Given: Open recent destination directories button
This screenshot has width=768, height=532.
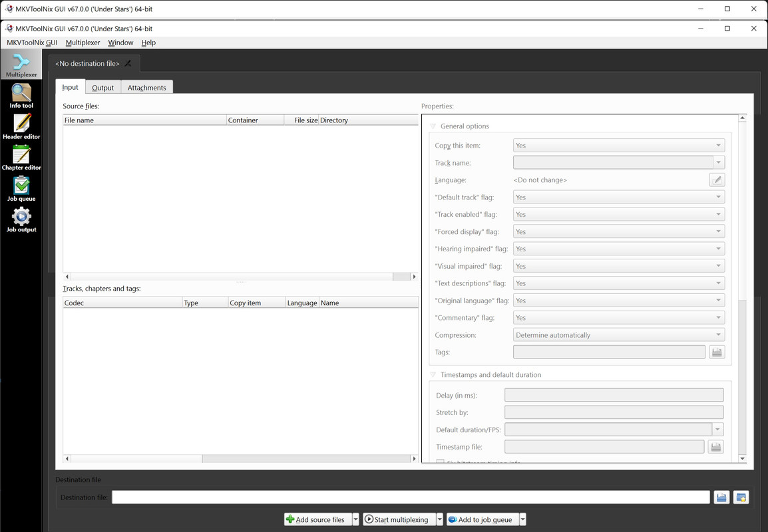Looking at the screenshot, I should pyautogui.click(x=741, y=497).
